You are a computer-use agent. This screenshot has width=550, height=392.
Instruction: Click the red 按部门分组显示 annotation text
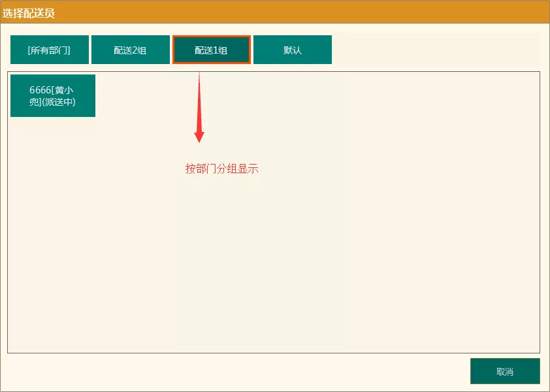tap(221, 169)
